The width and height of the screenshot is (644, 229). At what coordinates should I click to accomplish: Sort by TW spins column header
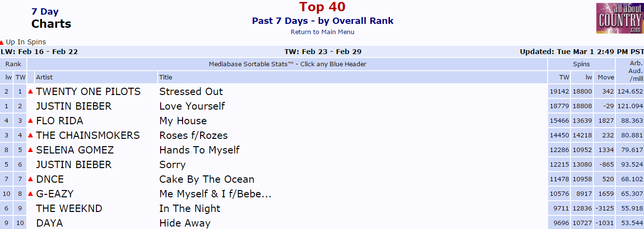click(x=564, y=77)
